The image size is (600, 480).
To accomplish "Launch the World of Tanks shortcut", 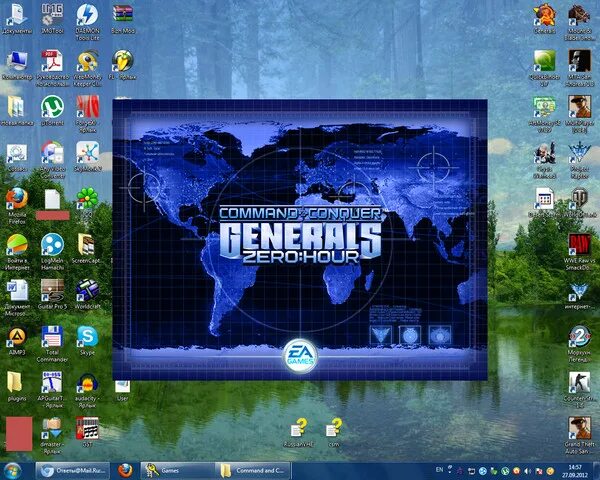I will (579, 200).
